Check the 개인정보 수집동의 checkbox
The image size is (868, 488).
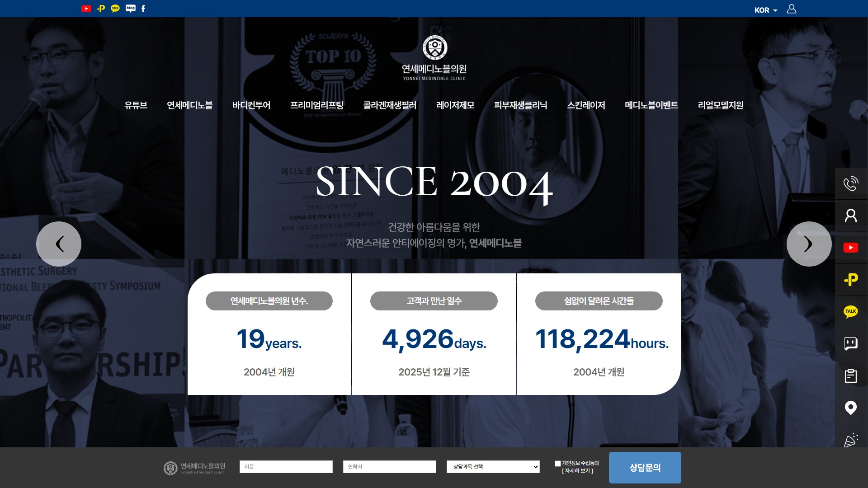[x=557, y=464]
